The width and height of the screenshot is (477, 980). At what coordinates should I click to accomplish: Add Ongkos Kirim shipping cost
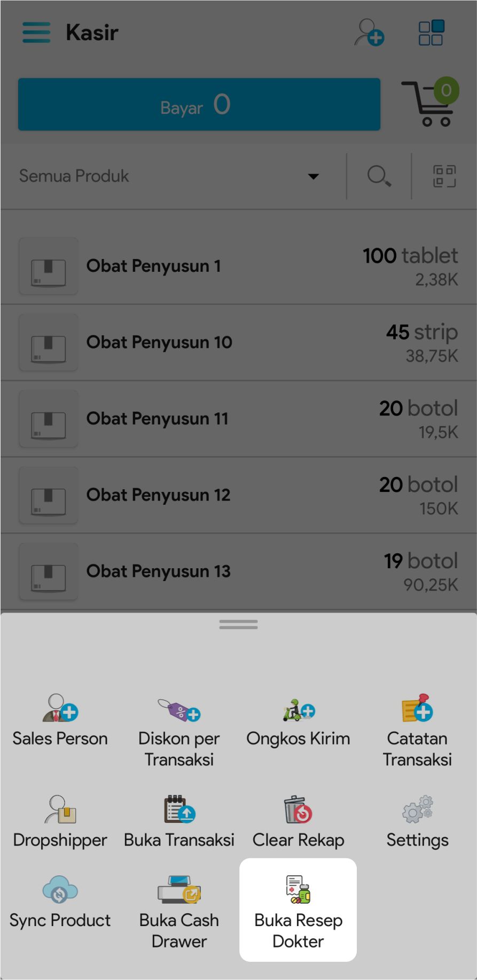pyautogui.click(x=298, y=720)
